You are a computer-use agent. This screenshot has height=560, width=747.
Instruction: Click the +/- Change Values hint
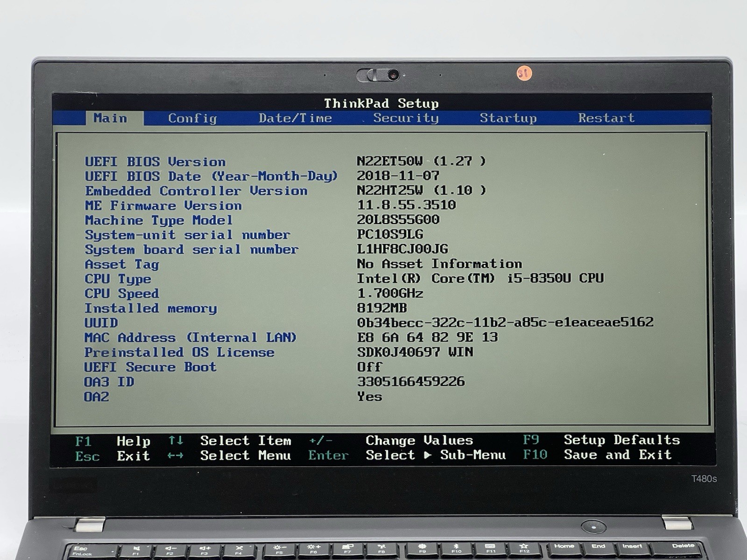point(391,440)
